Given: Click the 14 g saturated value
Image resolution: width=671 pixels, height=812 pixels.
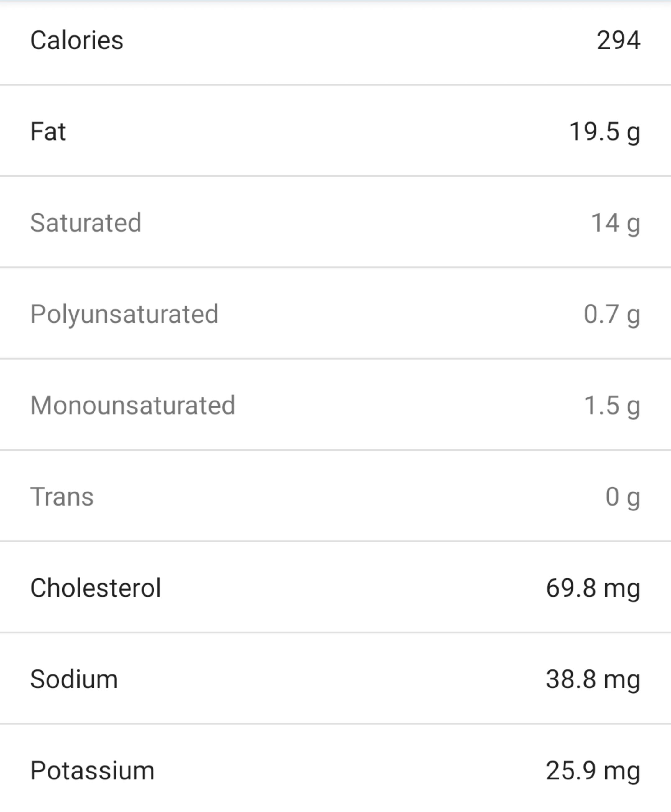Looking at the screenshot, I should point(615,223).
